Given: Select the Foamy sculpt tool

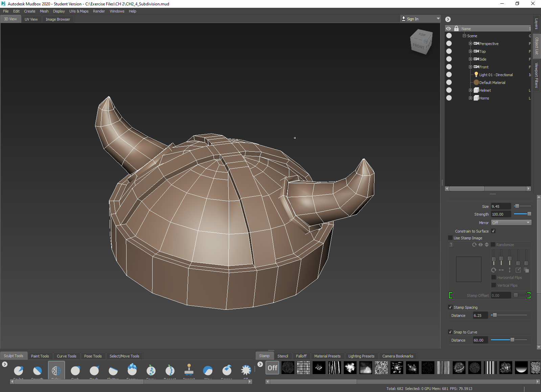Looking at the screenshot, I should [132, 371].
